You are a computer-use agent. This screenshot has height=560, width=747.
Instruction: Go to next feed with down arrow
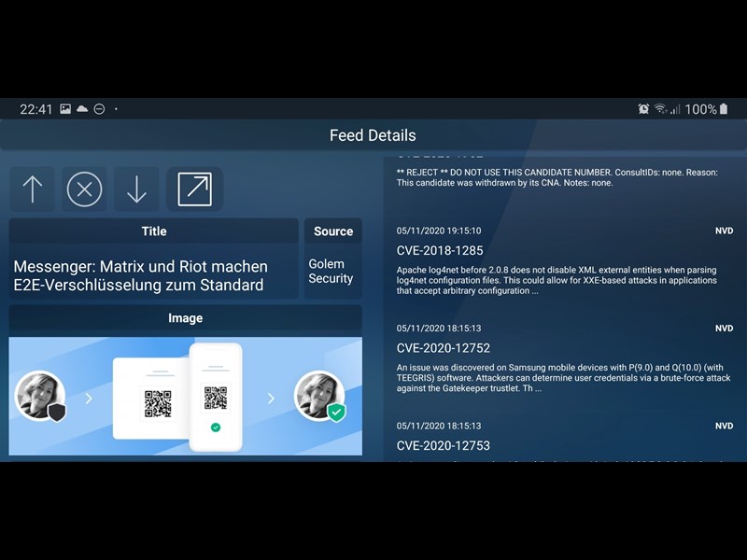point(136,189)
